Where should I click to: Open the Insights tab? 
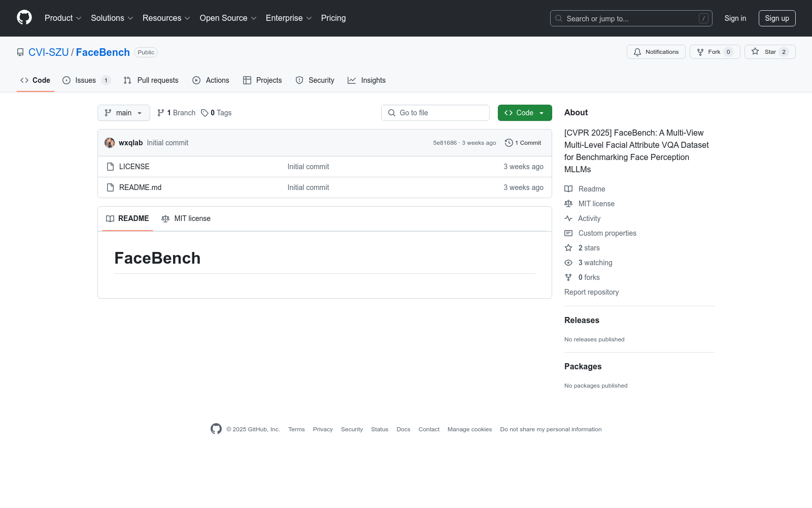pos(367,80)
